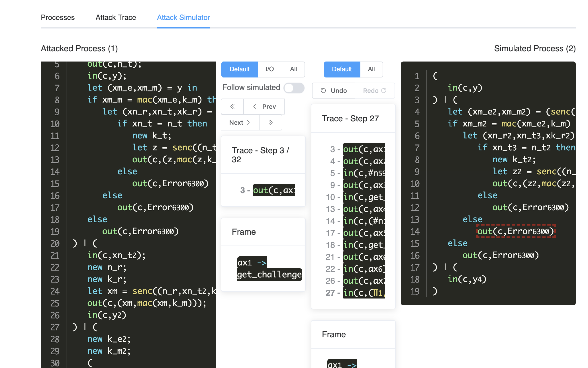Select the All filter for the simulated process
This screenshot has height=368, width=588.
click(x=371, y=69)
